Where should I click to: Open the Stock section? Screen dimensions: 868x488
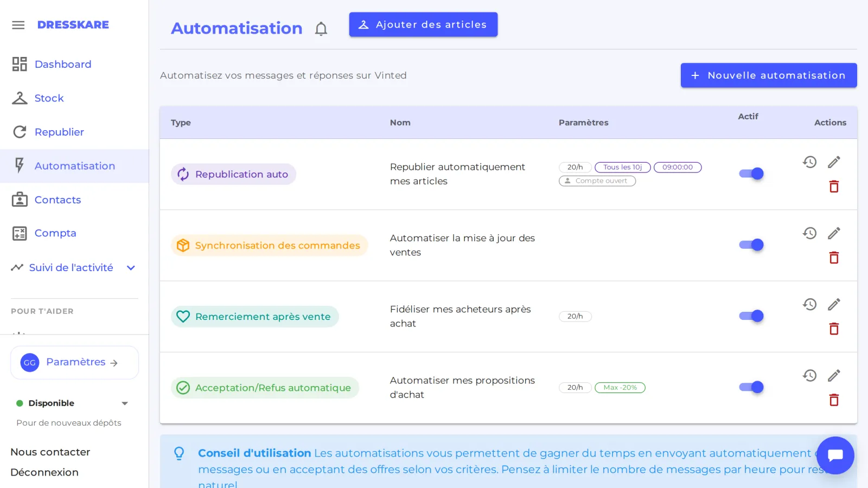74,98
